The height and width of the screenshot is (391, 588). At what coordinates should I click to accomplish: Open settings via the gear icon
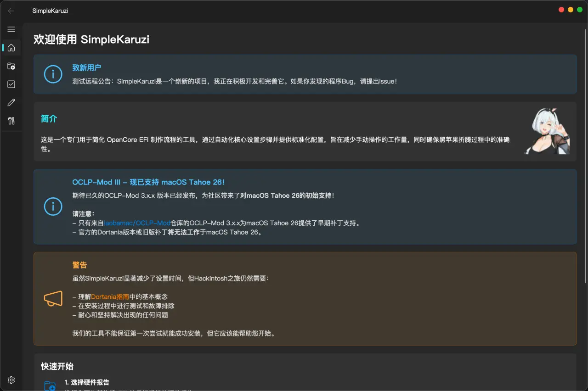tap(11, 380)
